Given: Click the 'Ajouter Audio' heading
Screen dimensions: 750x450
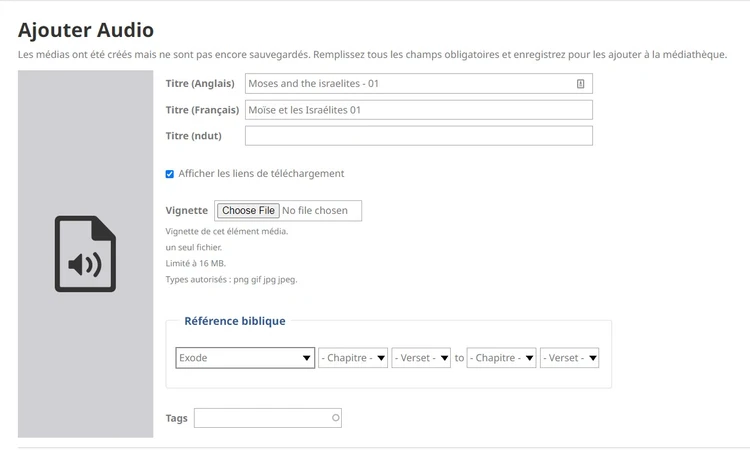Looking at the screenshot, I should pyautogui.click(x=86, y=30).
